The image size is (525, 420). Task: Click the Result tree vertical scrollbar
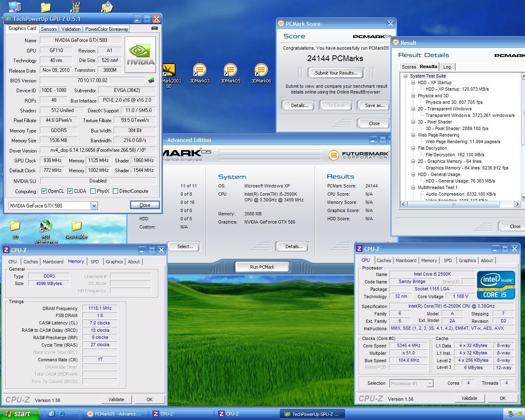click(x=523, y=137)
